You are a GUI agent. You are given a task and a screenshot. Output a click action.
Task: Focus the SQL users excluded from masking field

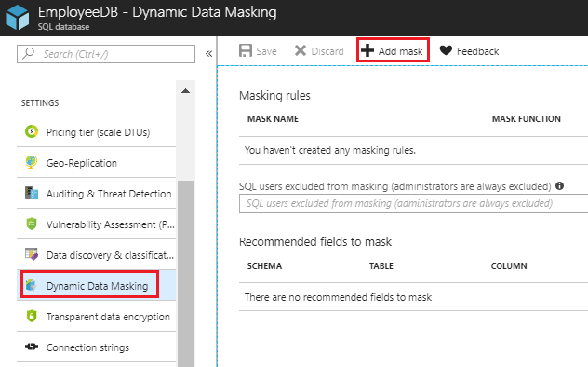click(414, 203)
